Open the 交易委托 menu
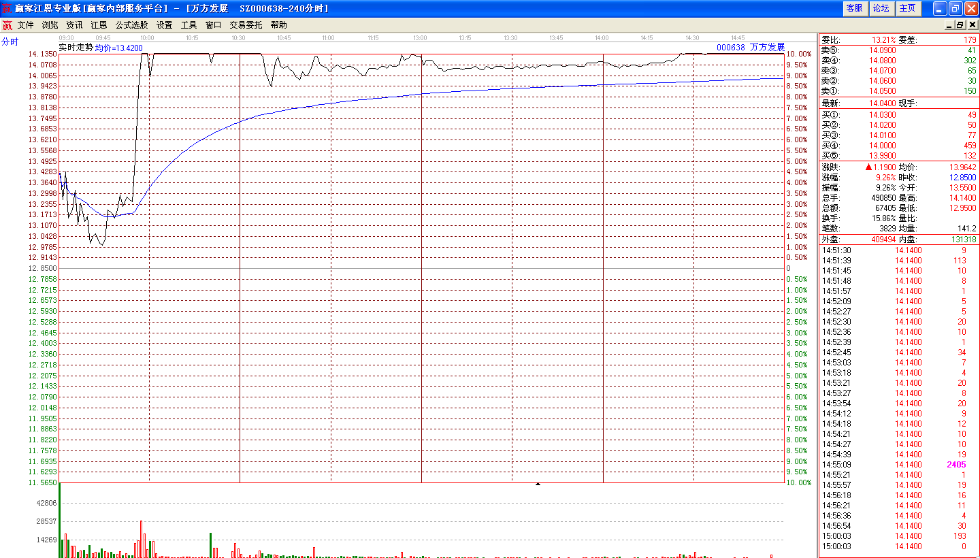This screenshot has height=558, width=980. coord(246,25)
